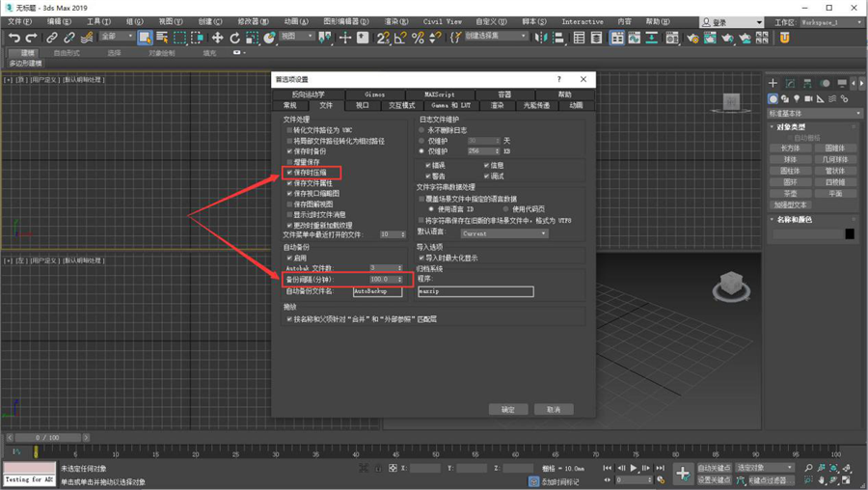This screenshot has width=868, height=490.
Task: Open the Create panel plus icon
Action: 773,83
